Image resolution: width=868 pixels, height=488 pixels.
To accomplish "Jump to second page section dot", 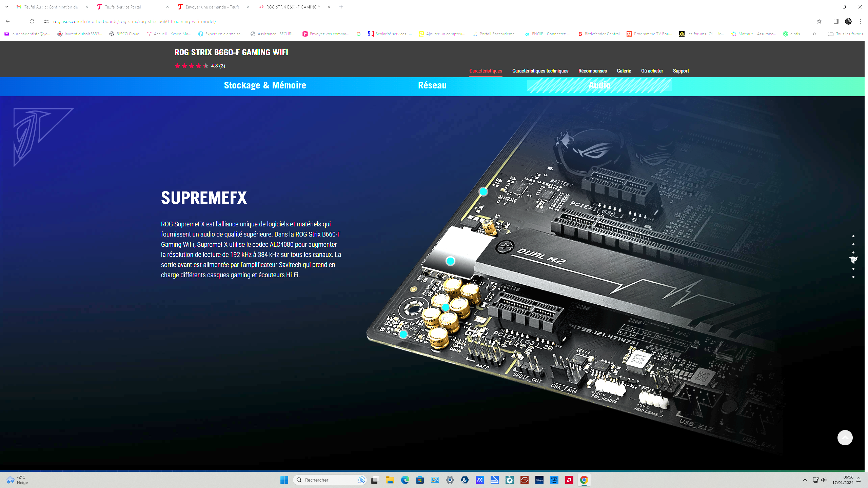I will pos(853,244).
